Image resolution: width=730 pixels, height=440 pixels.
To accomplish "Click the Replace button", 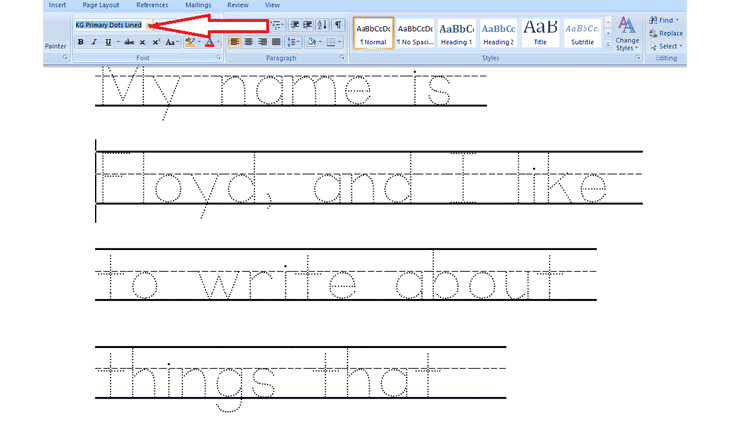I will [x=666, y=33].
